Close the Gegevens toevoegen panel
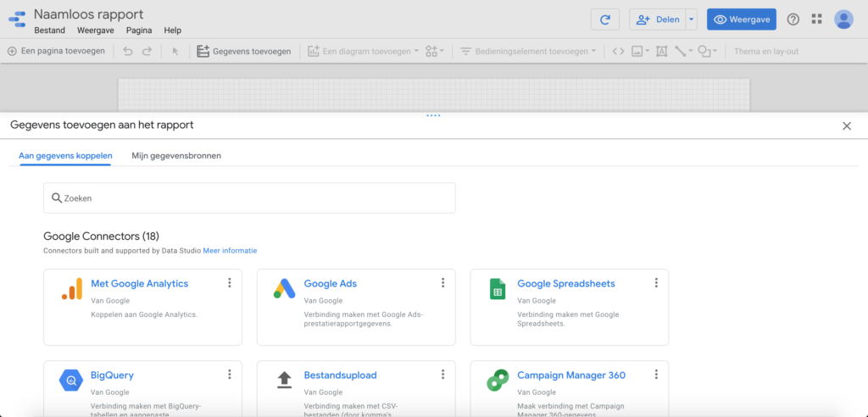 coord(846,125)
